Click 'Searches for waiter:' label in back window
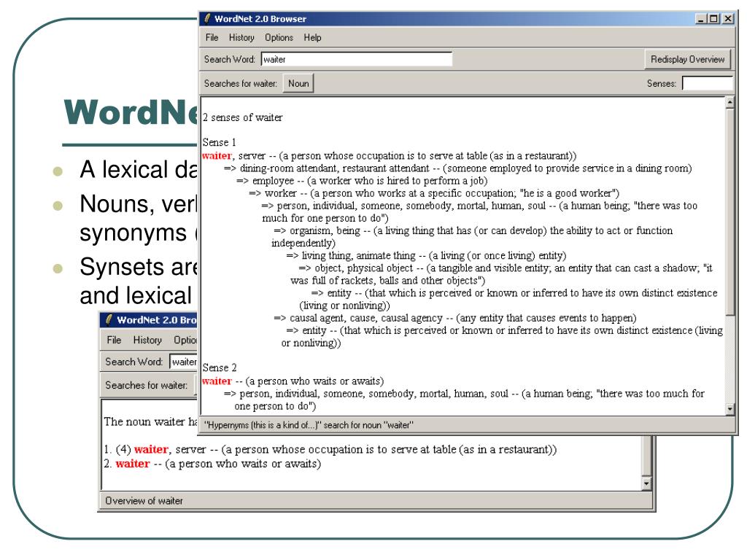 [146, 385]
